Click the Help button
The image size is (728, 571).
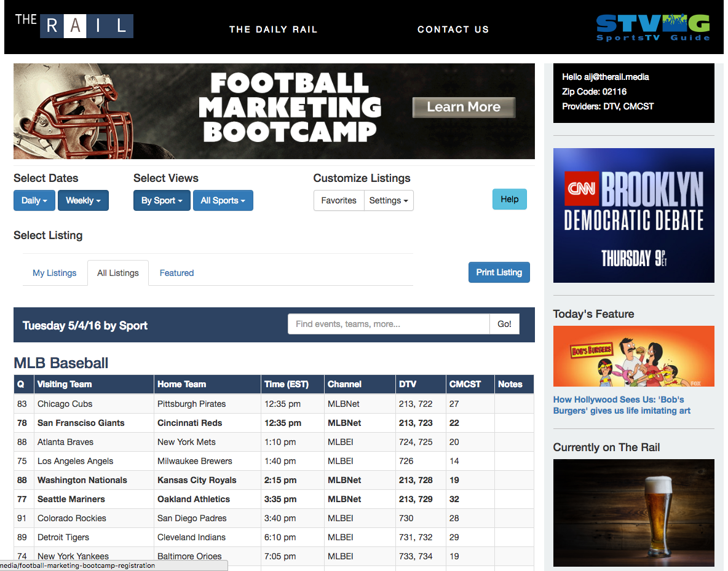pos(509,199)
